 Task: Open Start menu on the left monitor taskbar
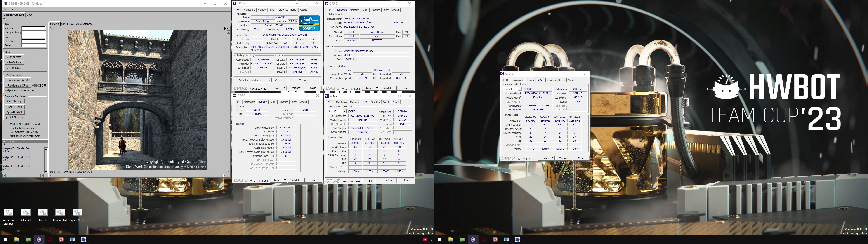point(5,240)
